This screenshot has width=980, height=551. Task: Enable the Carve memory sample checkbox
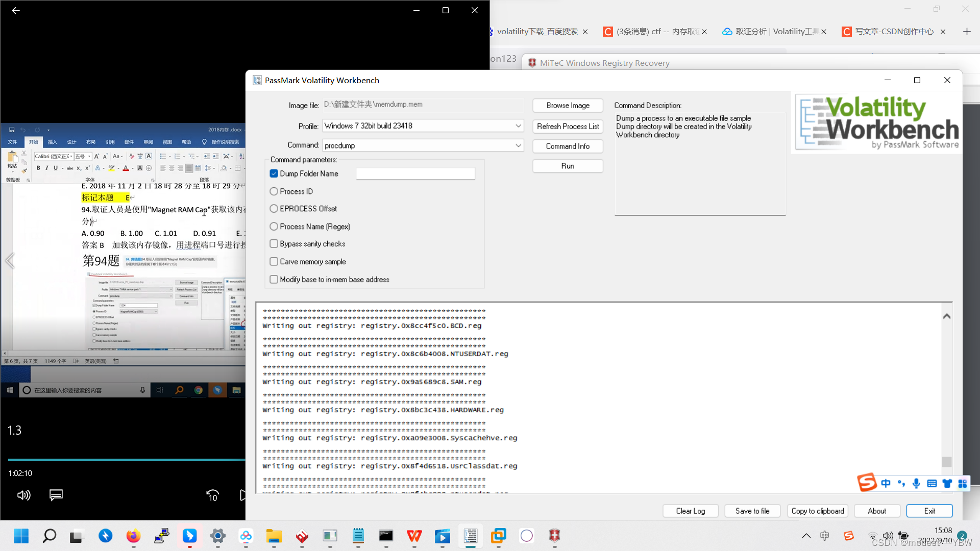(274, 261)
